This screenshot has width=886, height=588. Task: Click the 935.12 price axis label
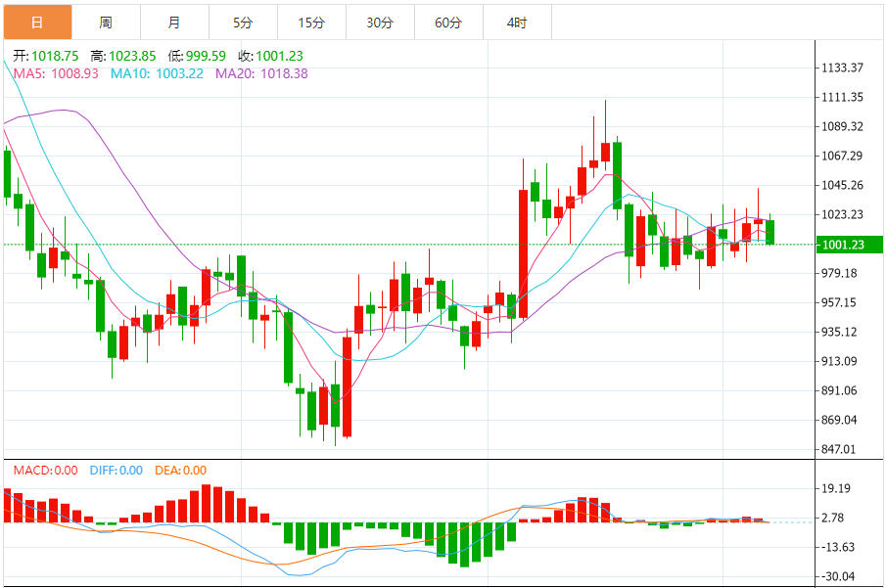[839, 332]
